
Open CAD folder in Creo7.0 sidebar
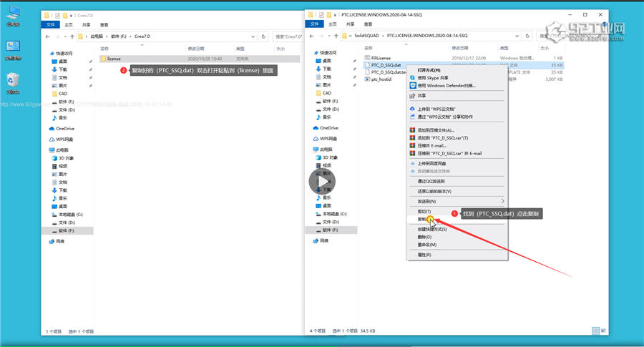point(59,94)
